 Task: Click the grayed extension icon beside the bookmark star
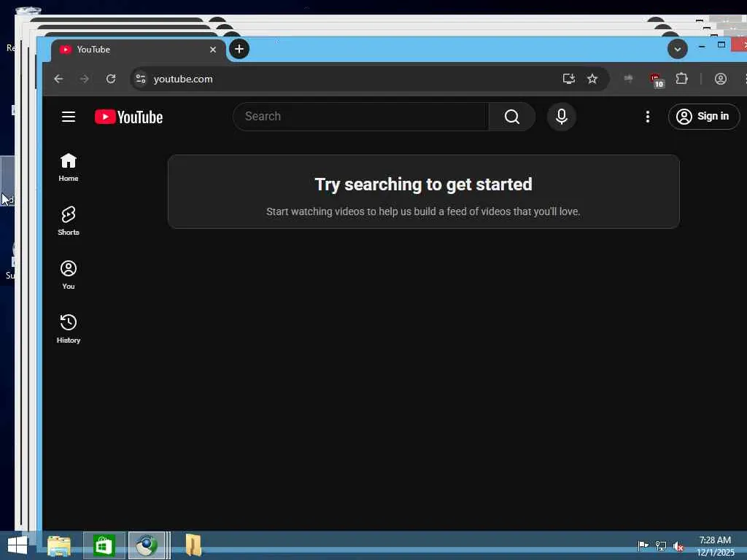tap(628, 79)
